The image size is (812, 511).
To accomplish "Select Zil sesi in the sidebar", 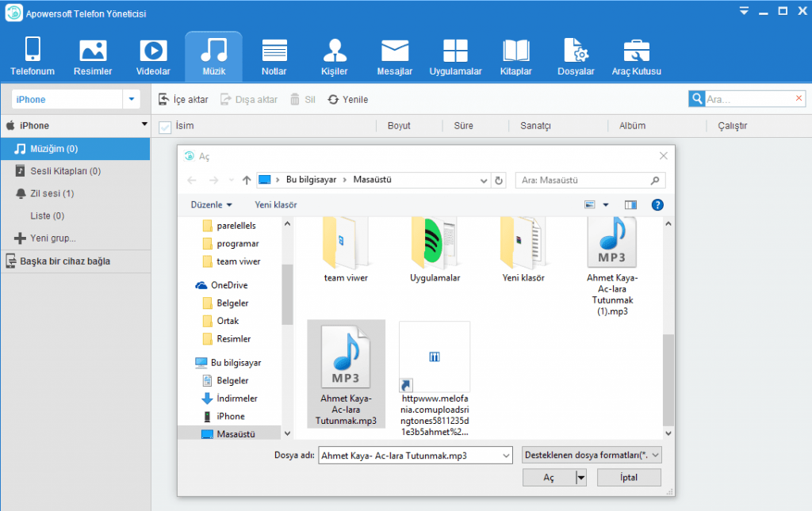I will 52,193.
